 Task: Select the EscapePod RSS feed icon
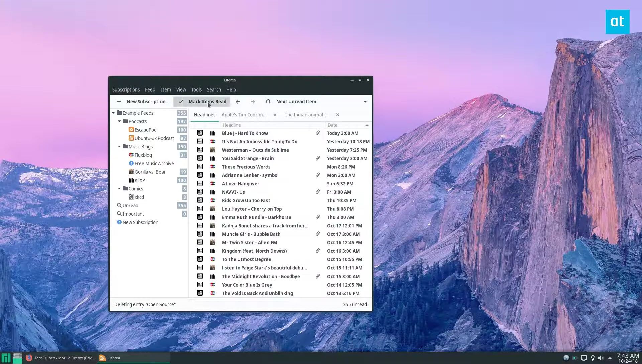tap(131, 130)
